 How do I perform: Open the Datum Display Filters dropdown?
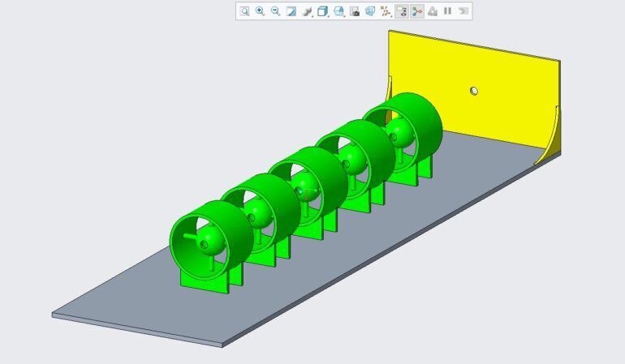386,11
